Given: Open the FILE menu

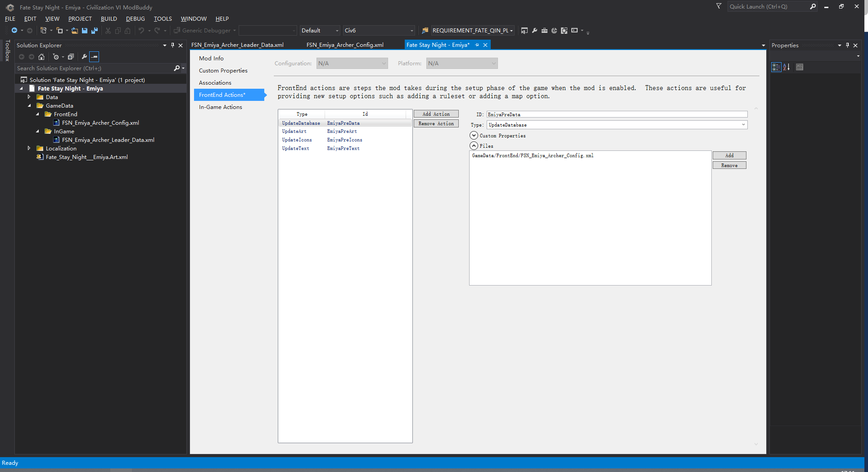Looking at the screenshot, I should point(10,19).
